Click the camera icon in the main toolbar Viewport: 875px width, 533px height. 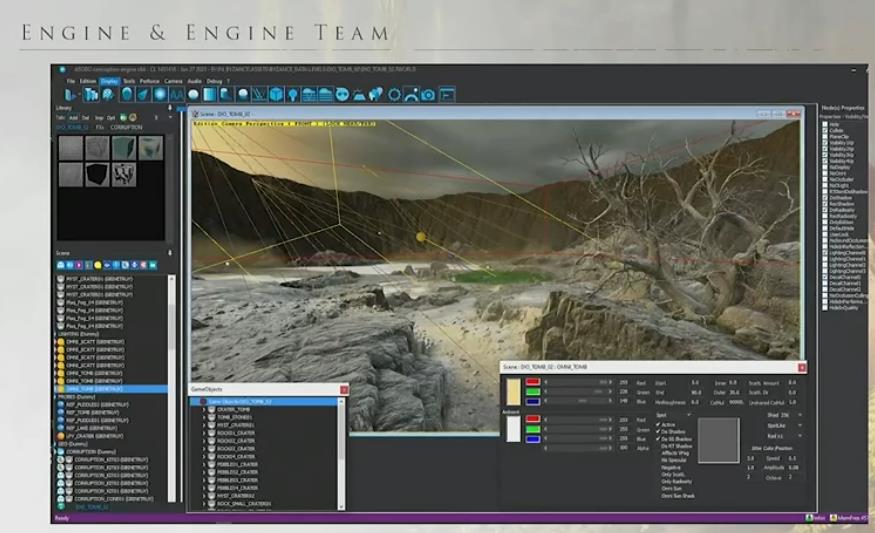tap(428, 95)
